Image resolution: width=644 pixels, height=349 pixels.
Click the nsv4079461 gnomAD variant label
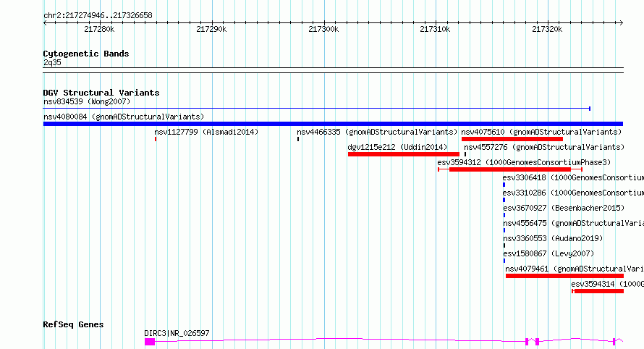tap(575, 269)
